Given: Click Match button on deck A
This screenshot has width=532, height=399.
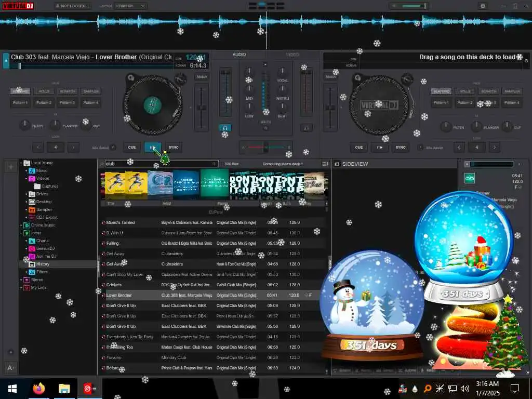Looking at the screenshot, I should tap(202, 77).
